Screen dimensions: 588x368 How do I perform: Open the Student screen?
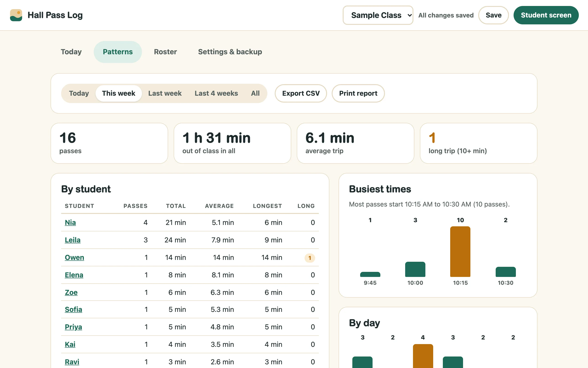tap(546, 15)
